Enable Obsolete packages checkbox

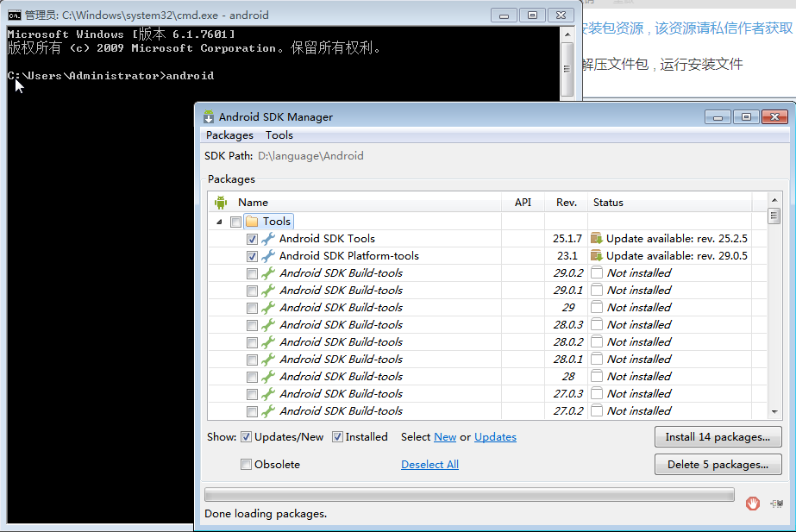(x=246, y=465)
